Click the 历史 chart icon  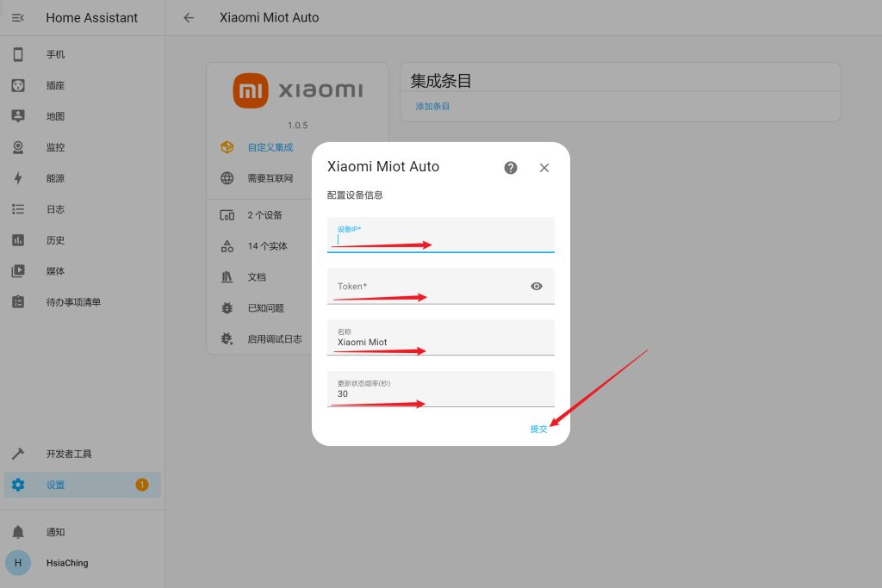click(18, 240)
